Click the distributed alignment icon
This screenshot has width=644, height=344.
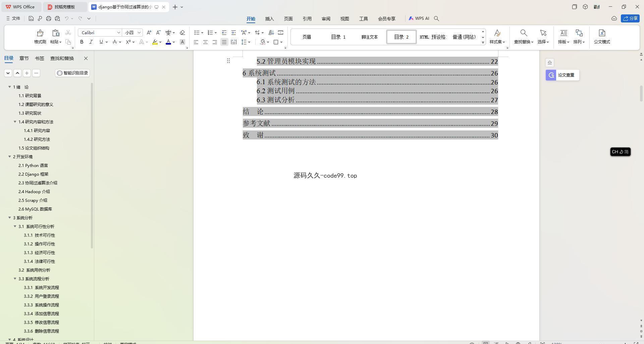tap(234, 42)
